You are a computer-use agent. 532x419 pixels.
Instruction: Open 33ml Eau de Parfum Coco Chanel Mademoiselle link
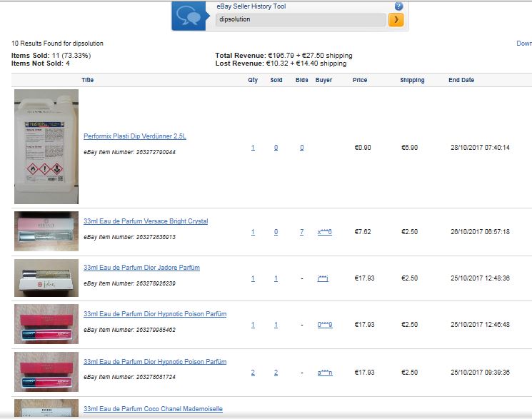point(153,409)
